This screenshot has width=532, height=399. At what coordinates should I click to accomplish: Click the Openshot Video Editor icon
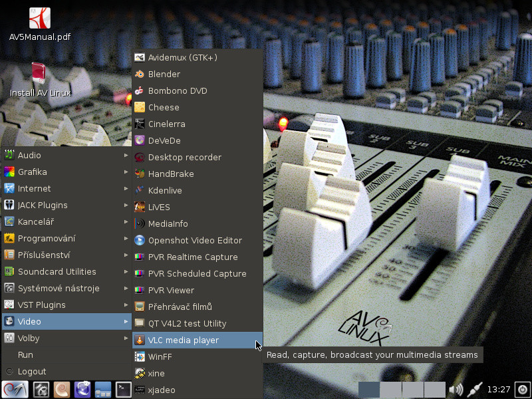pos(140,240)
